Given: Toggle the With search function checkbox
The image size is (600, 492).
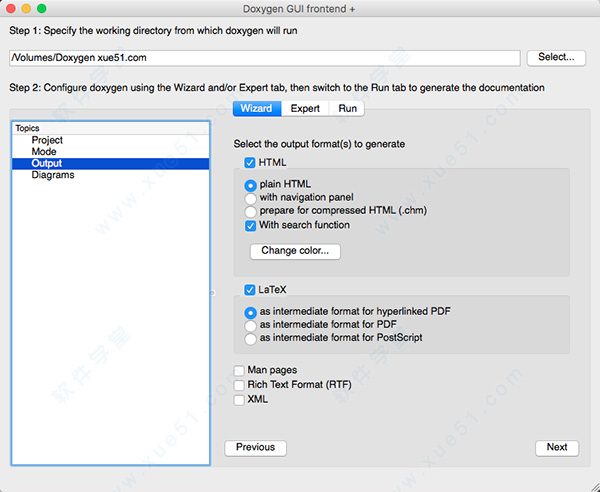Looking at the screenshot, I should point(251,225).
